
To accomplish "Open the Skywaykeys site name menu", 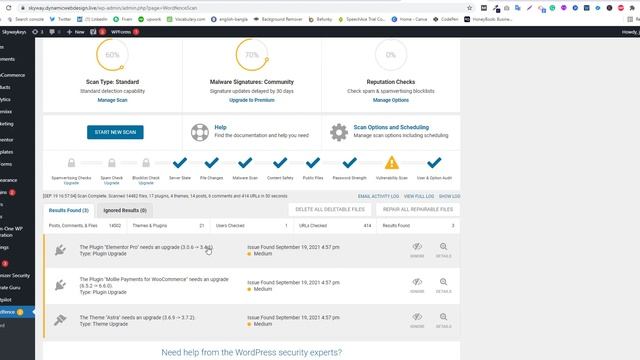I will pos(13,32).
